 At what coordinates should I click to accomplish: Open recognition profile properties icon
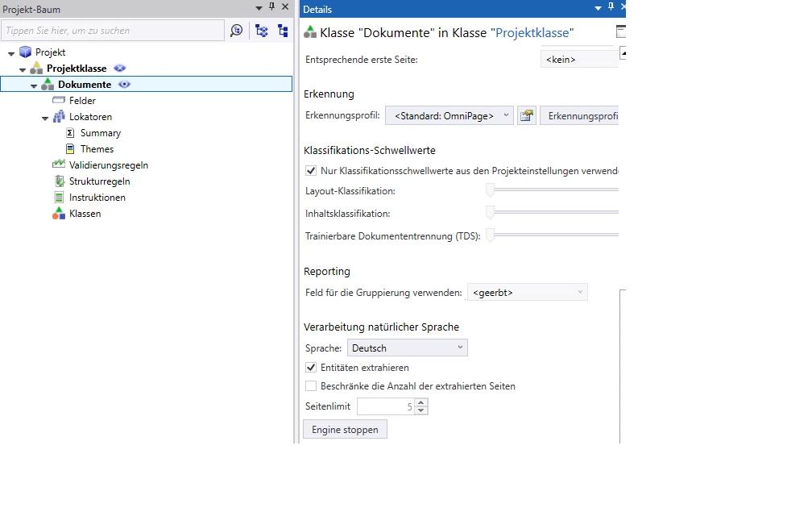click(526, 116)
